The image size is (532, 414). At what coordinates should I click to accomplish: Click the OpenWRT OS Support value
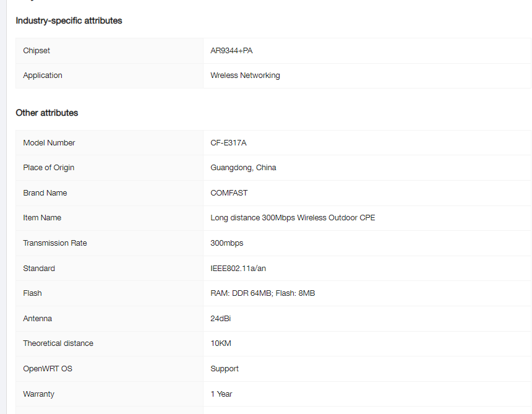(x=225, y=369)
